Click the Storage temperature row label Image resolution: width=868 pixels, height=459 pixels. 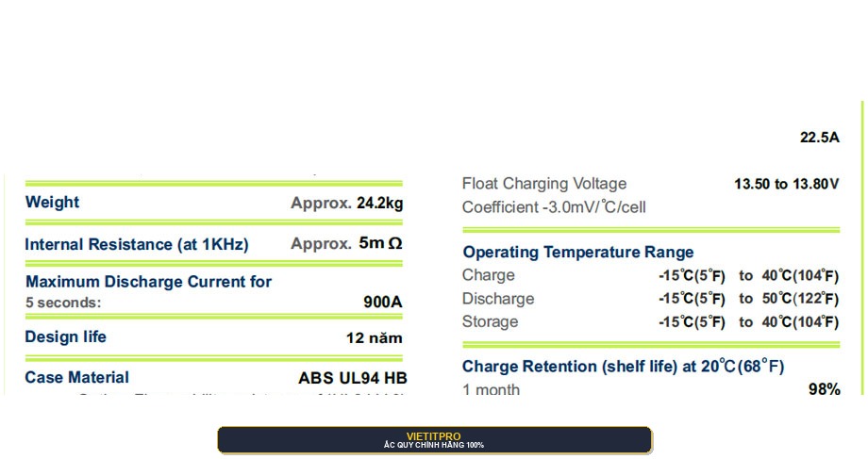pyautogui.click(x=490, y=321)
